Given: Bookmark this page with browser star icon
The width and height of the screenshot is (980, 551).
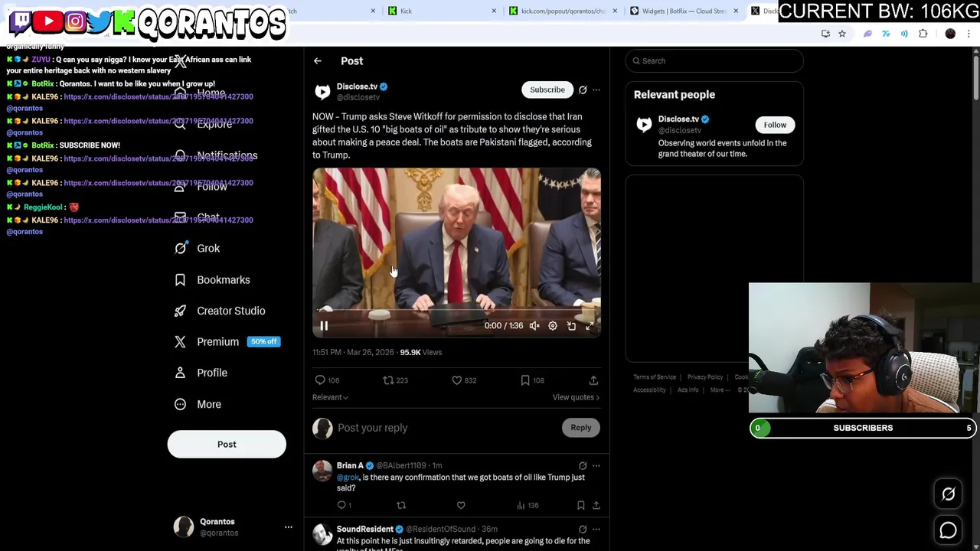Looking at the screenshot, I should [842, 34].
